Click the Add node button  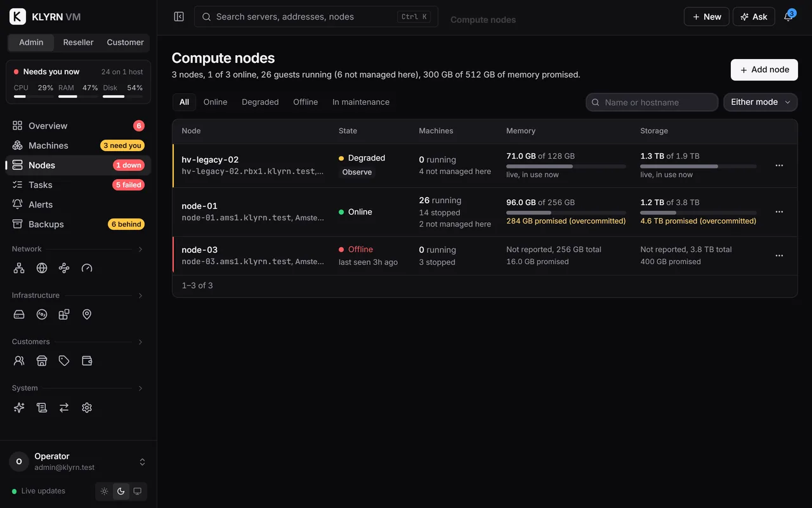[764, 70]
